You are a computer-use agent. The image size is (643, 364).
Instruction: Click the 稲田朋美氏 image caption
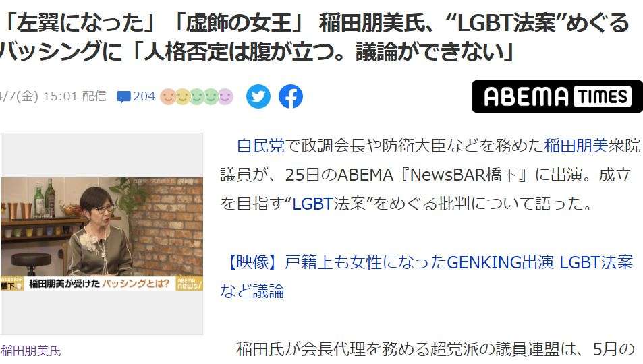tap(30, 351)
